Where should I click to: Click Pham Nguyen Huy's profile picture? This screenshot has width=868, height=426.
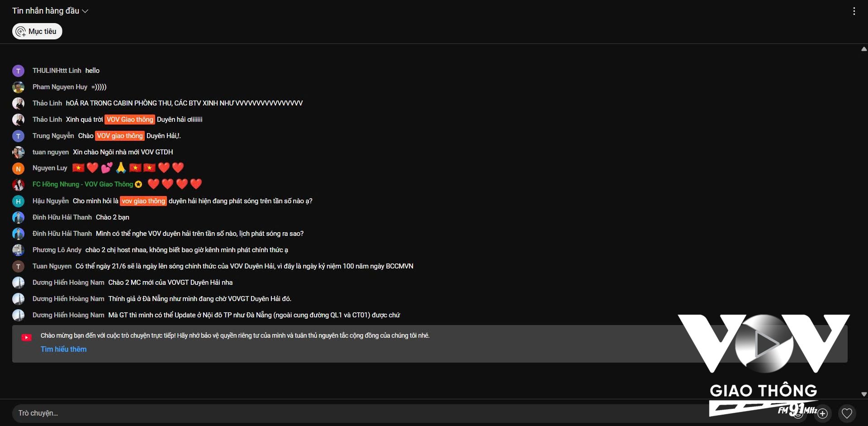pyautogui.click(x=18, y=87)
